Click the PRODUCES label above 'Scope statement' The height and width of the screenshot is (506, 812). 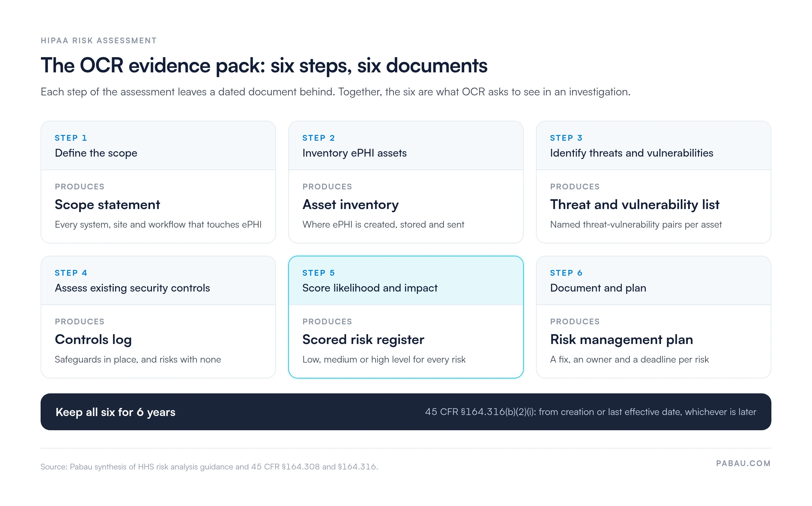(80, 187)
